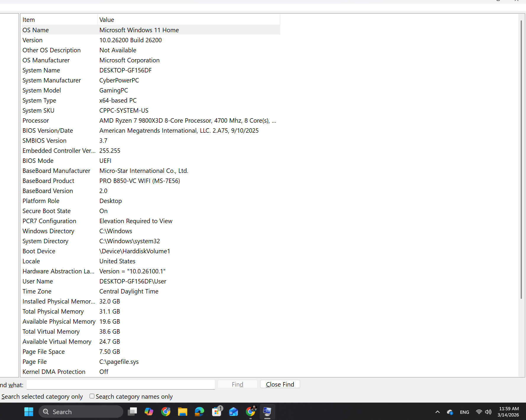526x420 pixels.
Task: Open the Chrome profile icon beside System Information
Action: (251, 412)
